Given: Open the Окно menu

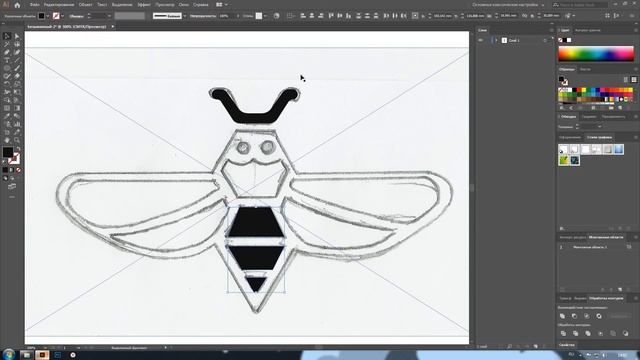Looking at the screenshot, I should pos(183,4).
